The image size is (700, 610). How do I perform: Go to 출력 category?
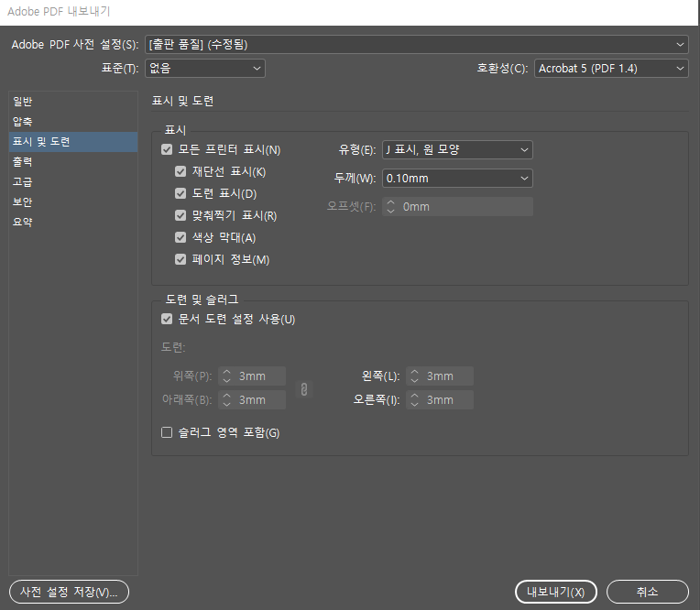(x=73, y=161)
